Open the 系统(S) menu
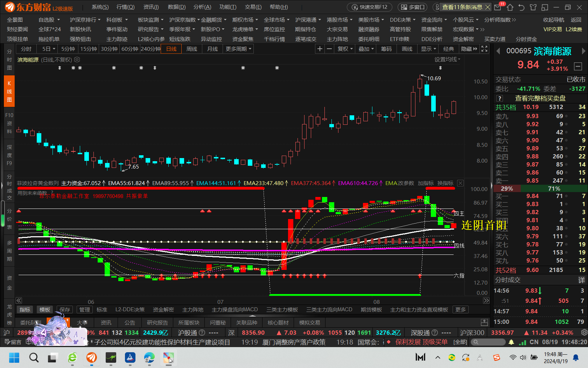Screen dimensions: 588x368 (x=100, y=7)
